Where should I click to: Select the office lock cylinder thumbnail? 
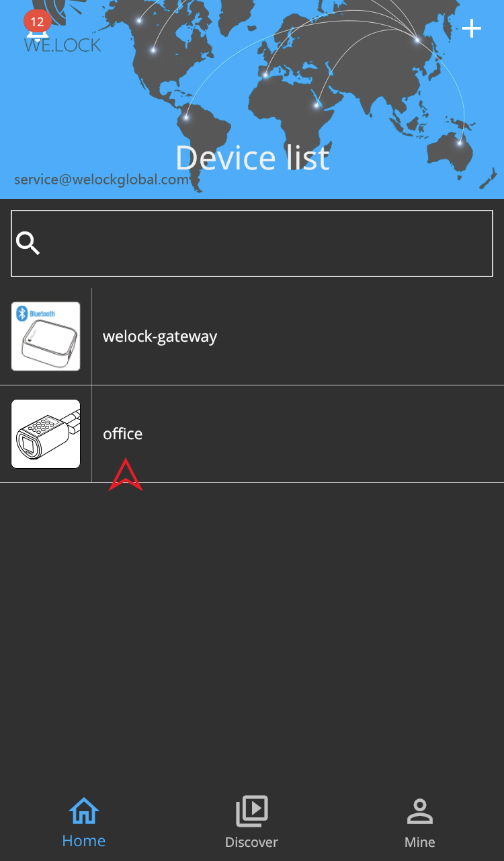46,434
